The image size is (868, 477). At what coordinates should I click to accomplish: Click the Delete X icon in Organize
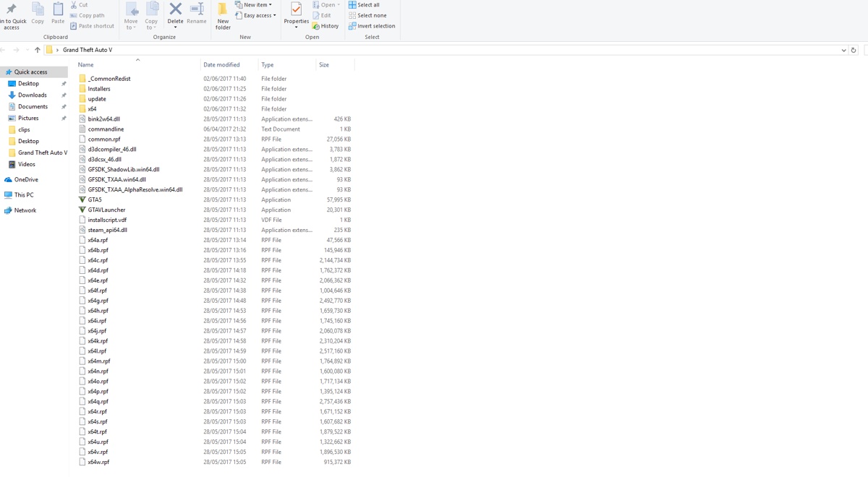click(x=175, y=9)
